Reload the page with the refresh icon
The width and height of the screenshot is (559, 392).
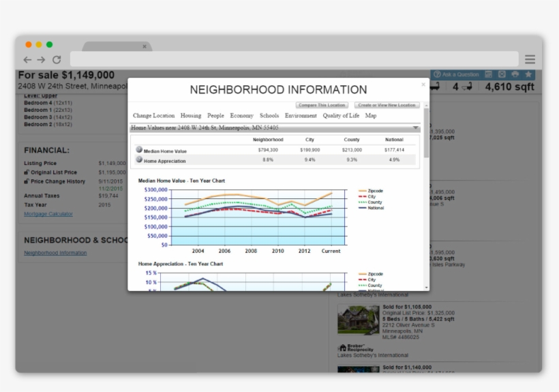pyautogui.click(x=57, y=60)
